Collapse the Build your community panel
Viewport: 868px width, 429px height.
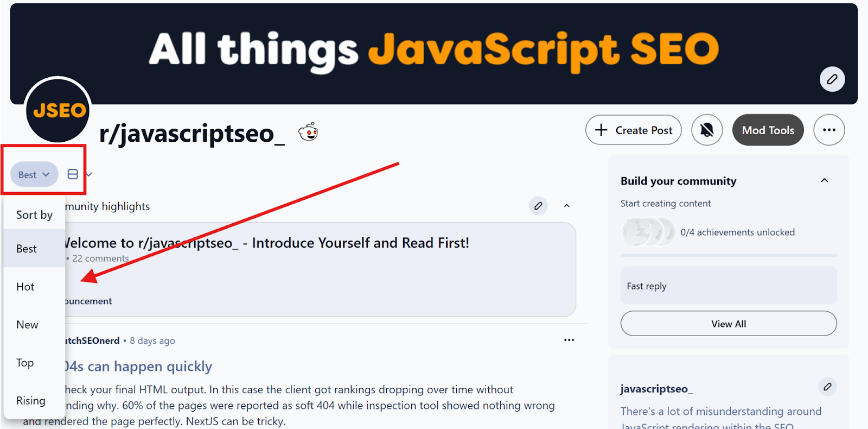pos(824,181)
